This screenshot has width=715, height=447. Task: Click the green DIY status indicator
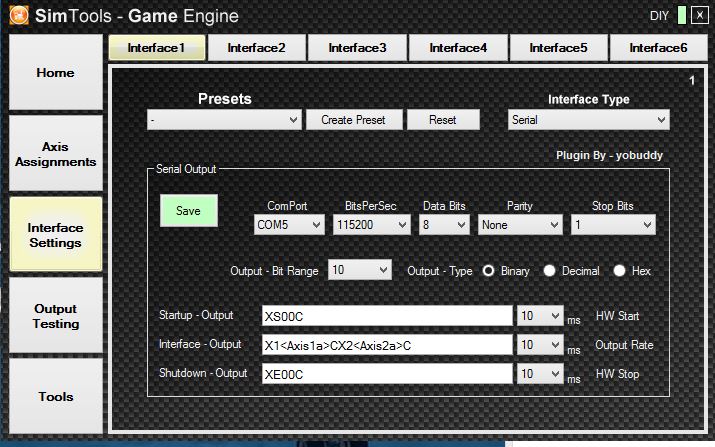point(682,16)
